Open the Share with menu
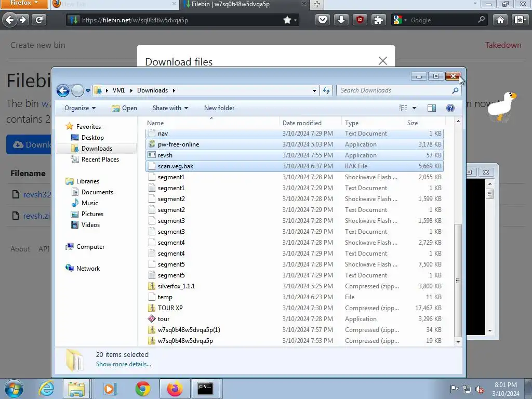This screenshot has width=532, height=399. click(x=170, y=108)
